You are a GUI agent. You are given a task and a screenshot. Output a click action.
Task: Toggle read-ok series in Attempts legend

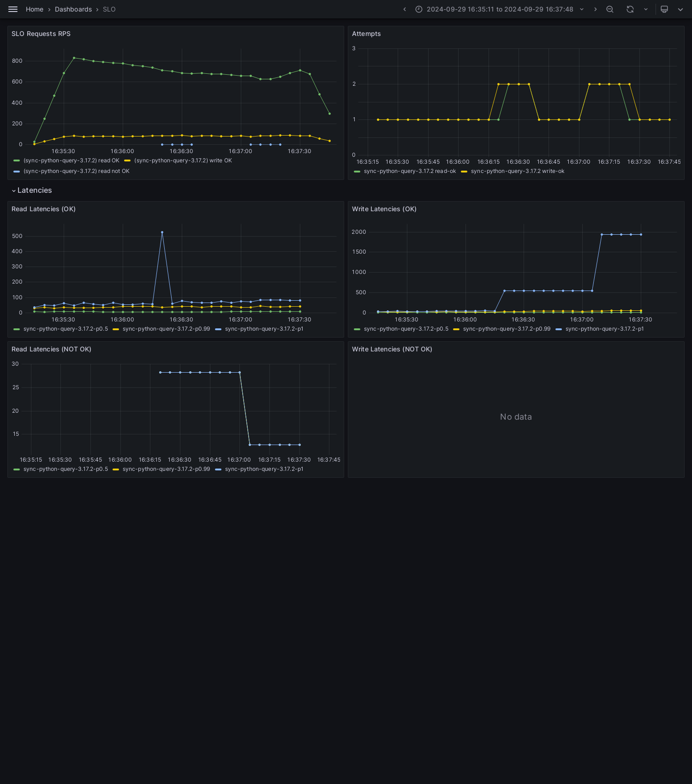click(410, 171)
